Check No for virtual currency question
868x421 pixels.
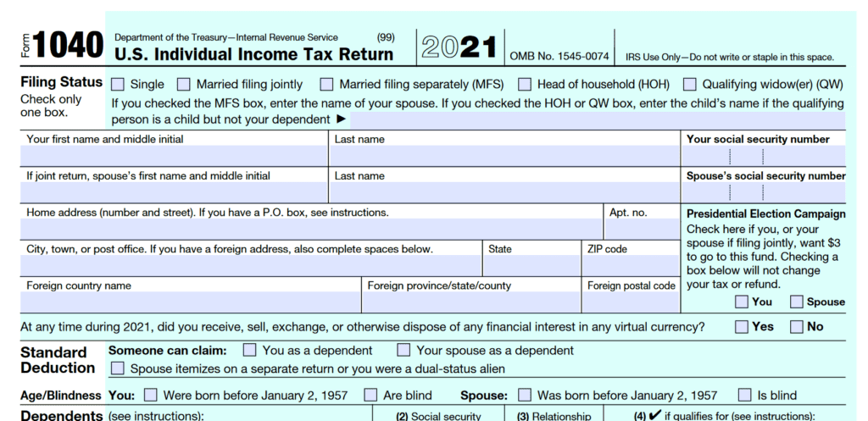[797, 326]
